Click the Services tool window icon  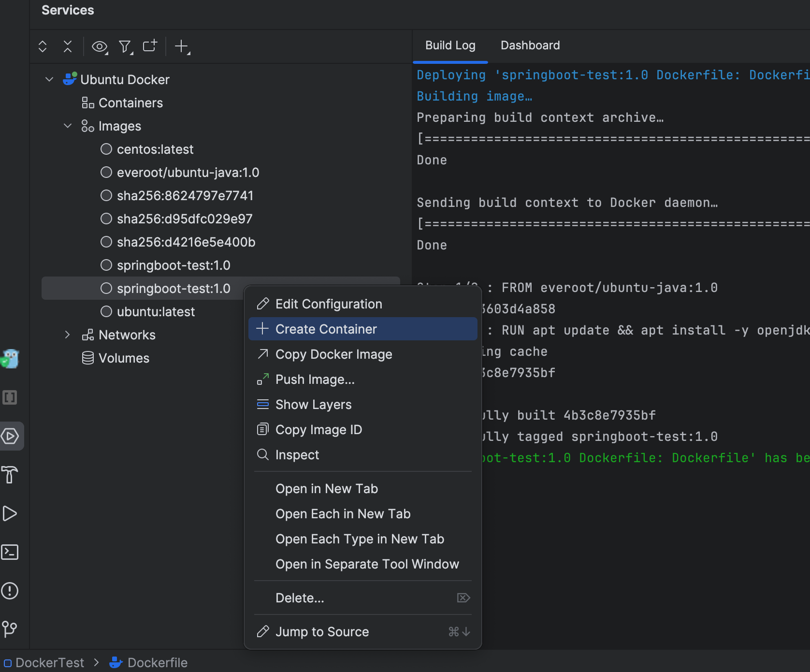[x=10, y=436]
